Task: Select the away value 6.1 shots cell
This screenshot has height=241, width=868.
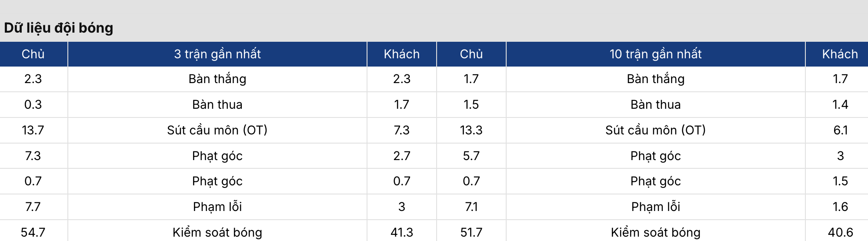Action: coord(840,130)
